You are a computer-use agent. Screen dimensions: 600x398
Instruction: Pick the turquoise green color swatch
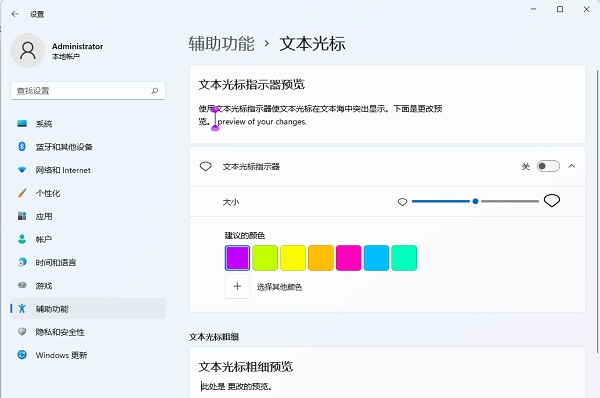(x=404, y=258)
